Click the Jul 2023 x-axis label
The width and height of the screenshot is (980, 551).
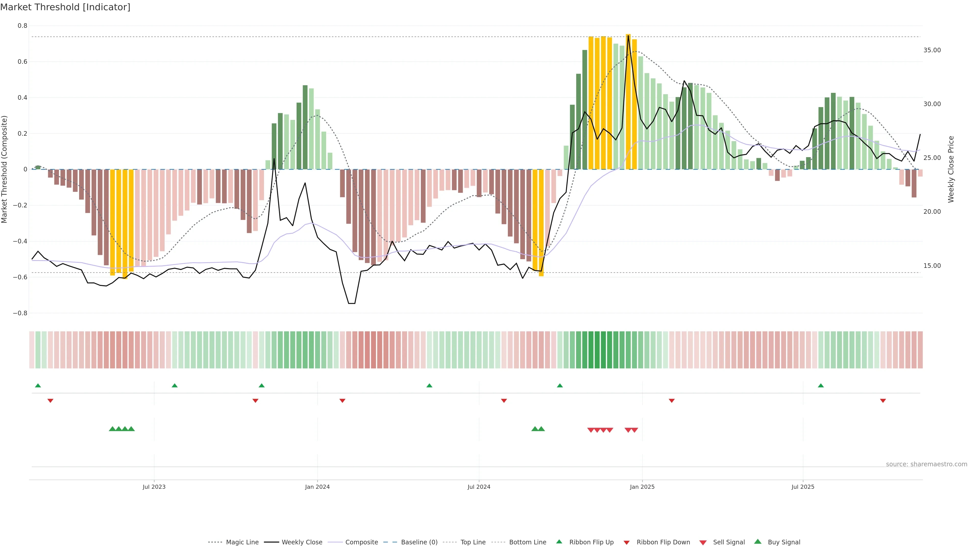point(154,487)
